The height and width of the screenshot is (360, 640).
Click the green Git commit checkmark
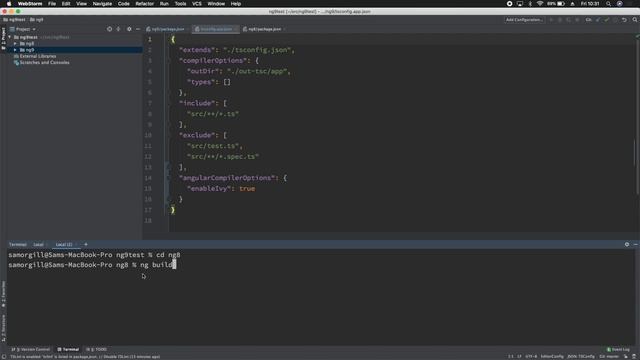[x=607, y=20]
